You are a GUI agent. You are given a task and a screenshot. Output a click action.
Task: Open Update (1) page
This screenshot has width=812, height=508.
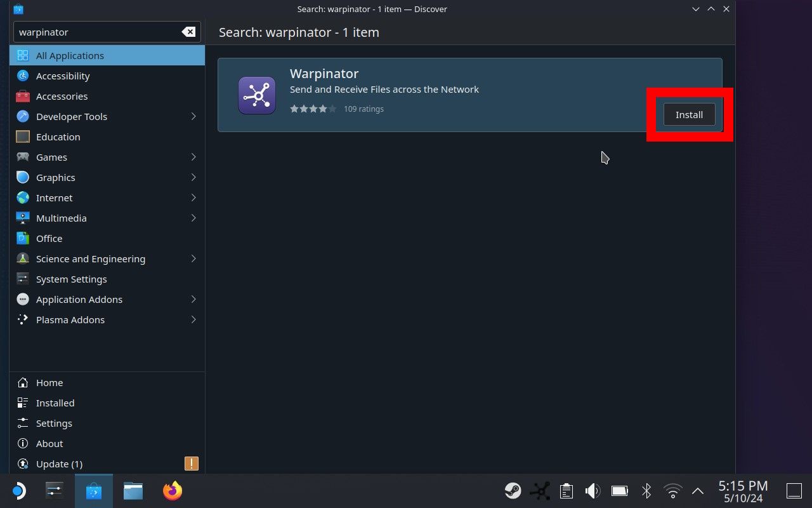click(x=107, y=464)
